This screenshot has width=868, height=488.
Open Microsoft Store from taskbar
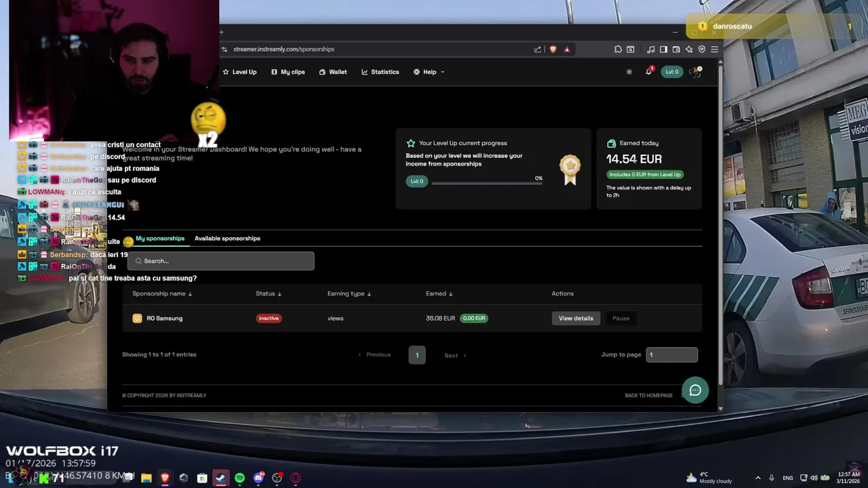click(x=202, y=478)
